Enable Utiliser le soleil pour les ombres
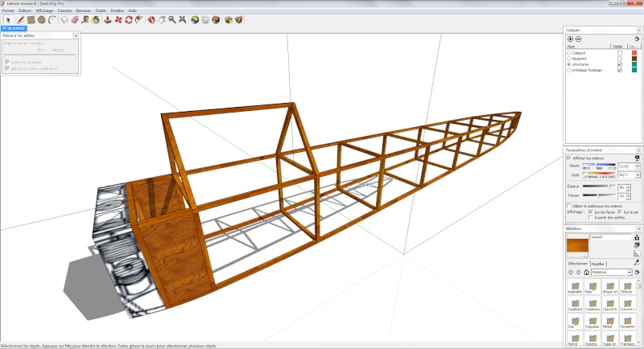The image size is (644, 349). (x=569, y=206)
